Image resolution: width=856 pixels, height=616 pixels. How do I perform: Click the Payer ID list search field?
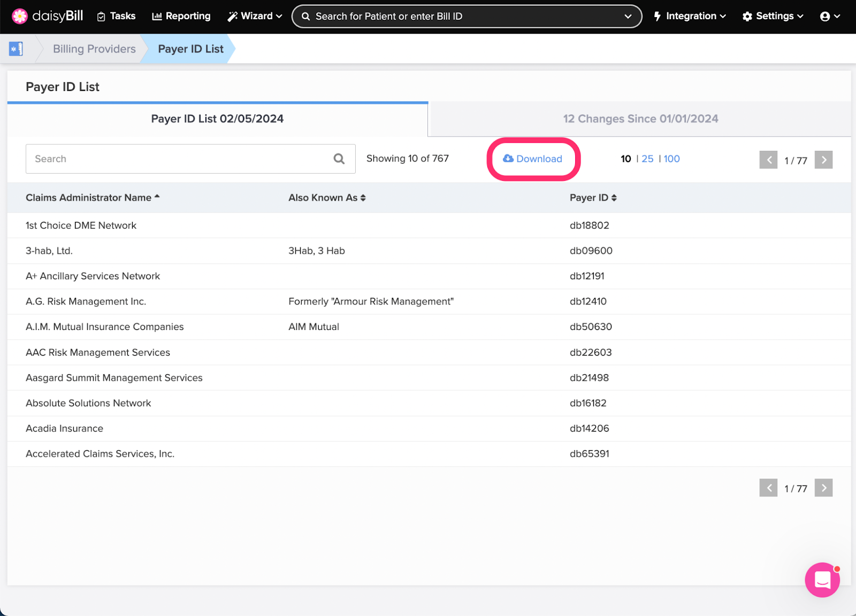(x=179, y=159)
